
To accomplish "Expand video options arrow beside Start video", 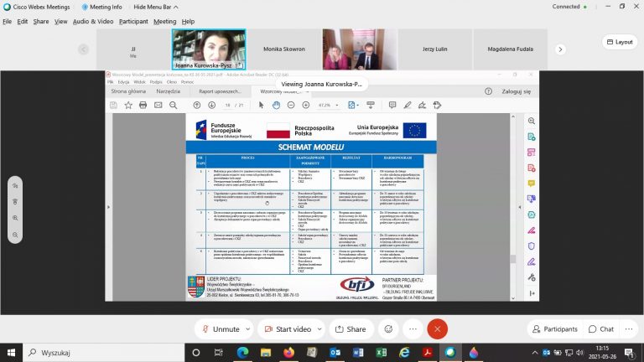I will (x=319, y=329).
